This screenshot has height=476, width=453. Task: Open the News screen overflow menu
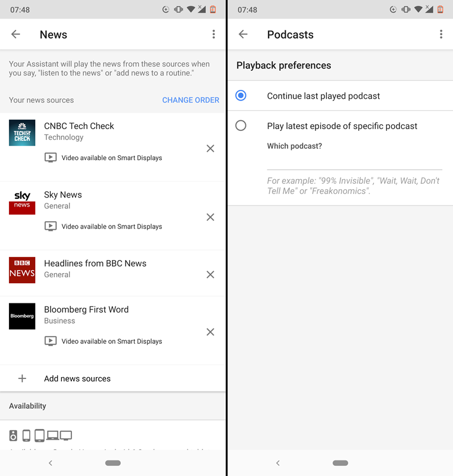[214, 35]
